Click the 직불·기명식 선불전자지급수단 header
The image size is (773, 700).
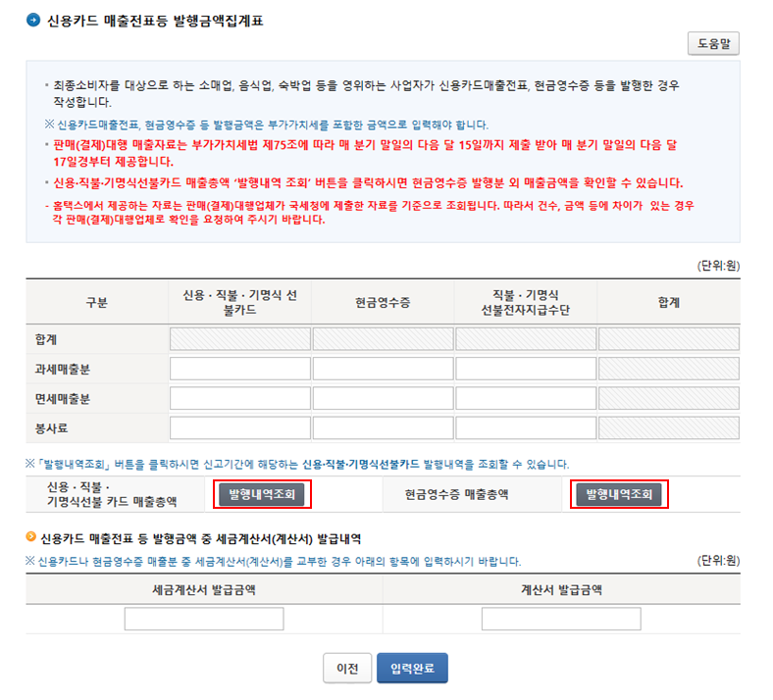click(x=526, y=303)
